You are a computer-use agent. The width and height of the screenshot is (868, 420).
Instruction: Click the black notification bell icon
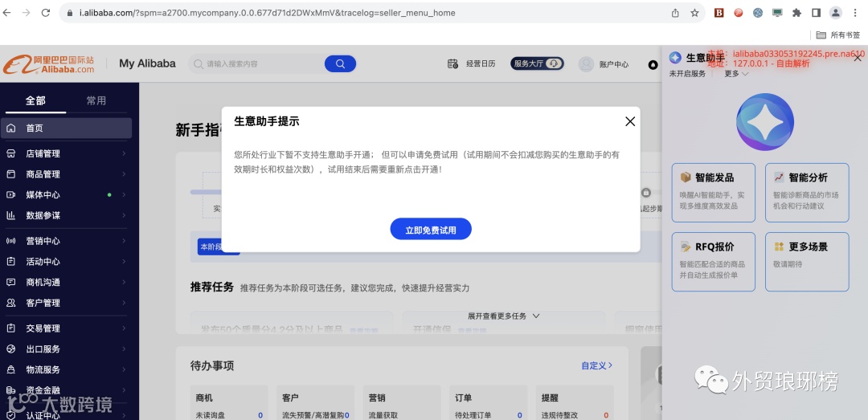653,65
